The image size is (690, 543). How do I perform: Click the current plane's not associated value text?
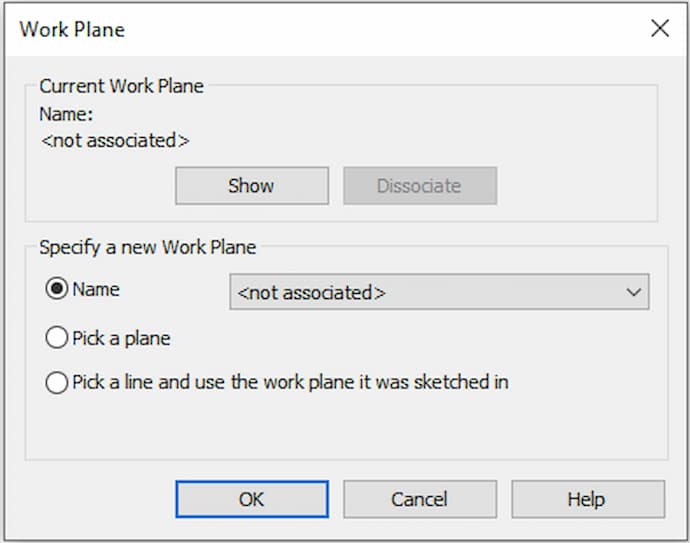tap(115, 141)
